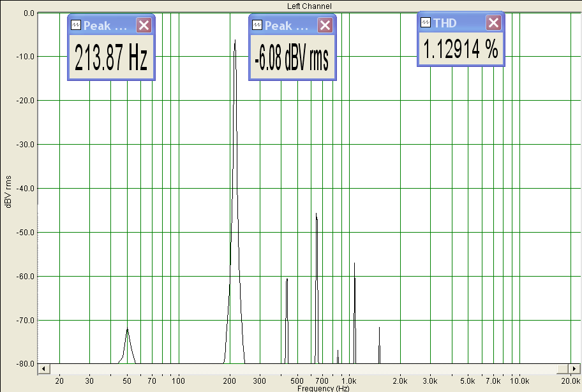Click the Left Channel plot title
582x392 pixels.
tap(309, 6)
